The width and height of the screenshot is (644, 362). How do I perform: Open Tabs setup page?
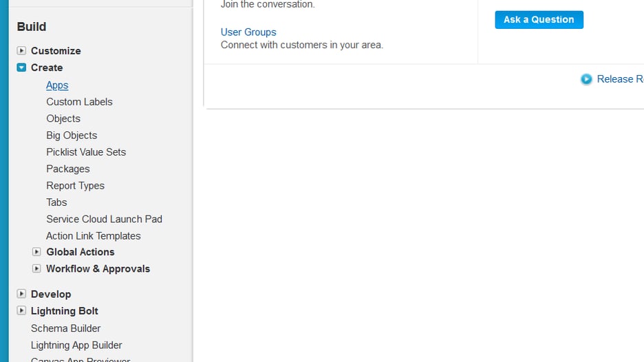(56, 202)
